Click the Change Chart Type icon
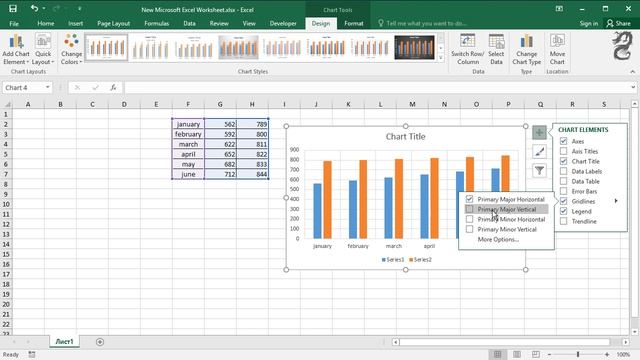Image resolution: width=640 pixels, height=360 pixels. click(x=527, y=49)
